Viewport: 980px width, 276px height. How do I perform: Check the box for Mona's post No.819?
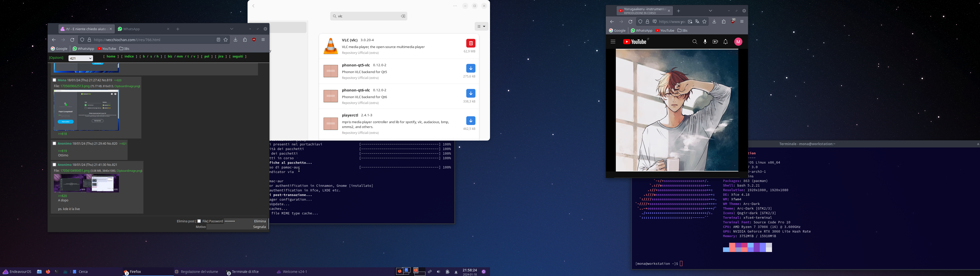point(54,80)
